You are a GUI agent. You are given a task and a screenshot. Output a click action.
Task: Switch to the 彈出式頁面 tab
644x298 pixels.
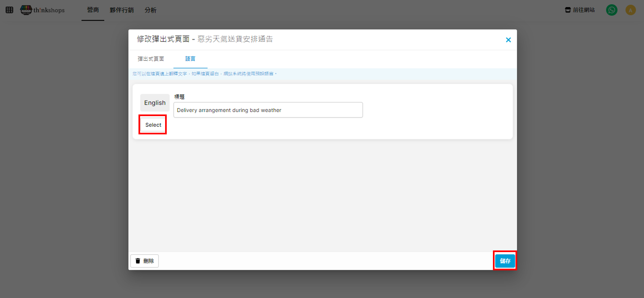coord(151,59)
